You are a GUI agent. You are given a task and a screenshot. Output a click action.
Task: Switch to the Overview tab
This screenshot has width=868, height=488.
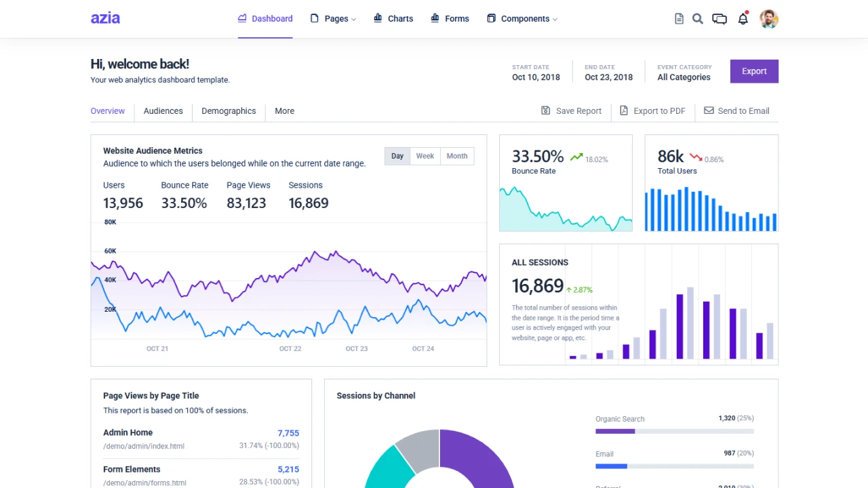click(x=108, y=111)
